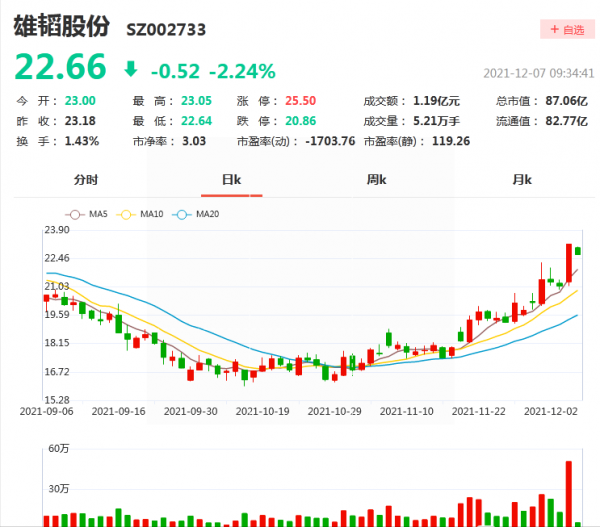
Task: Click y-axis price label 23.90
Action: pyautogui.click(x=57, y=230)
